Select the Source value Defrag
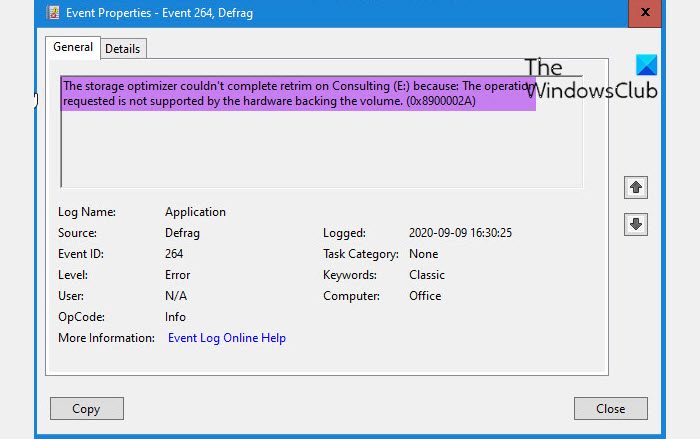Screen dimensions: 700x439 point(182,233)
